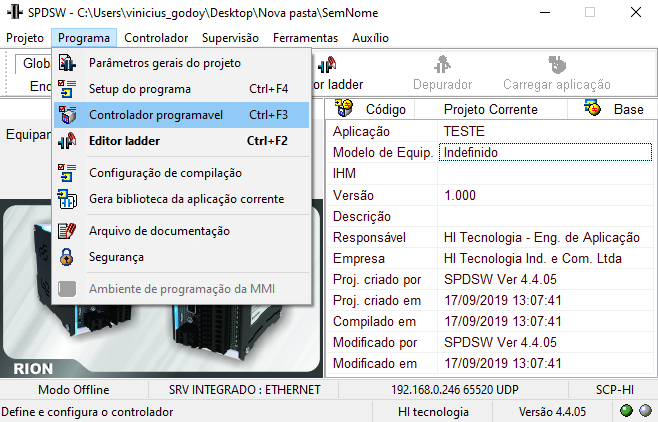Click the Empresa row label
This screenshot has height=422, width=658.
pyautogui.click(x=359, y=258)
